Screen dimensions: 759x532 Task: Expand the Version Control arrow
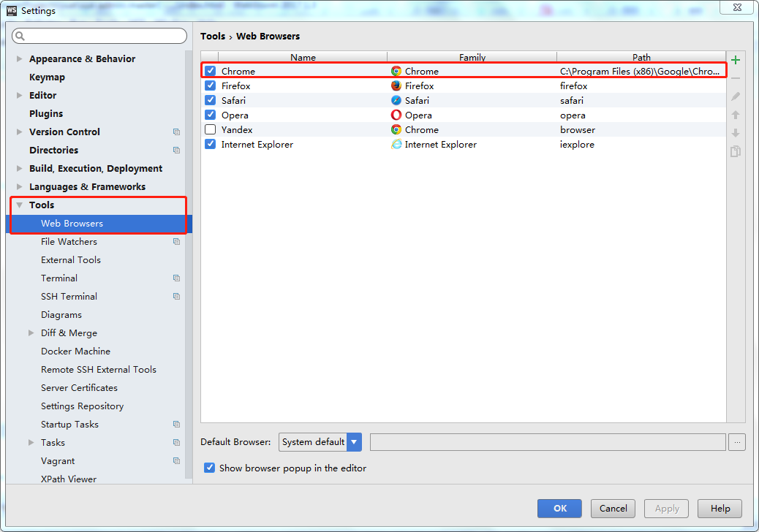click(19, 132)
